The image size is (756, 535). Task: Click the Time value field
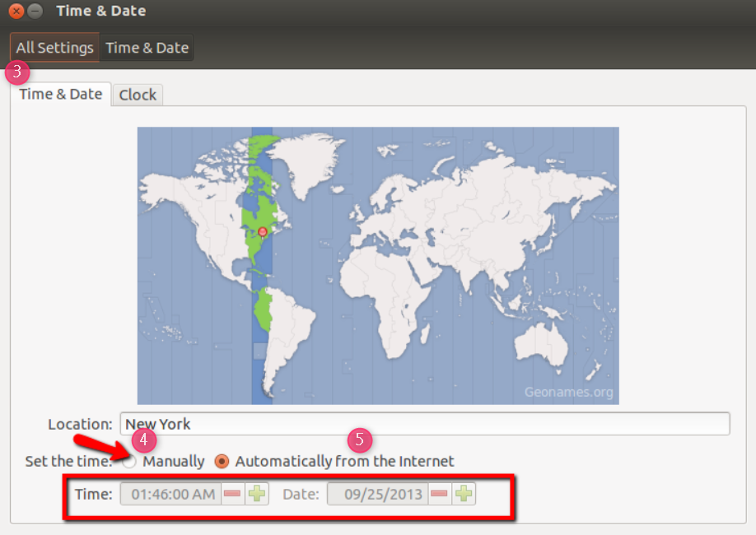coord(171,494)
